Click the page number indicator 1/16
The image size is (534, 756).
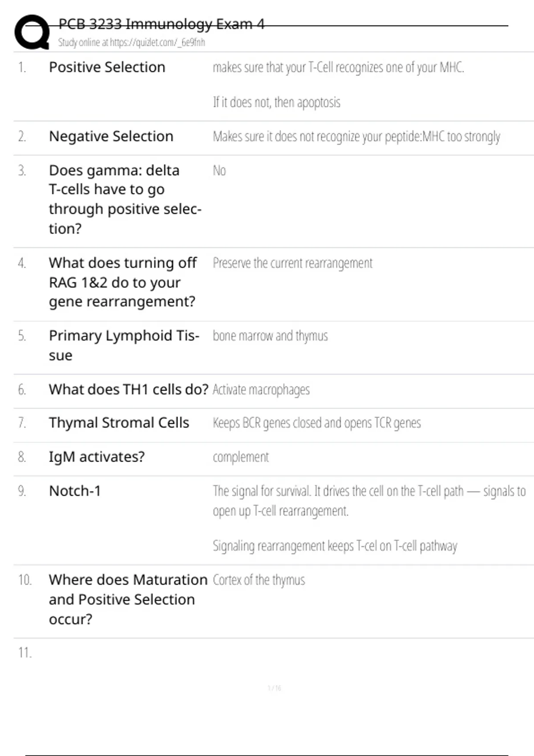[274, 688]
